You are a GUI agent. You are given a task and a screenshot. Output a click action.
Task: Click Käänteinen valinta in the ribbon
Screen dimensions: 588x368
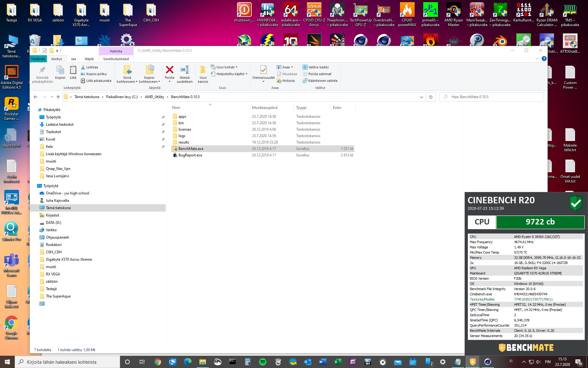(320, 81)
